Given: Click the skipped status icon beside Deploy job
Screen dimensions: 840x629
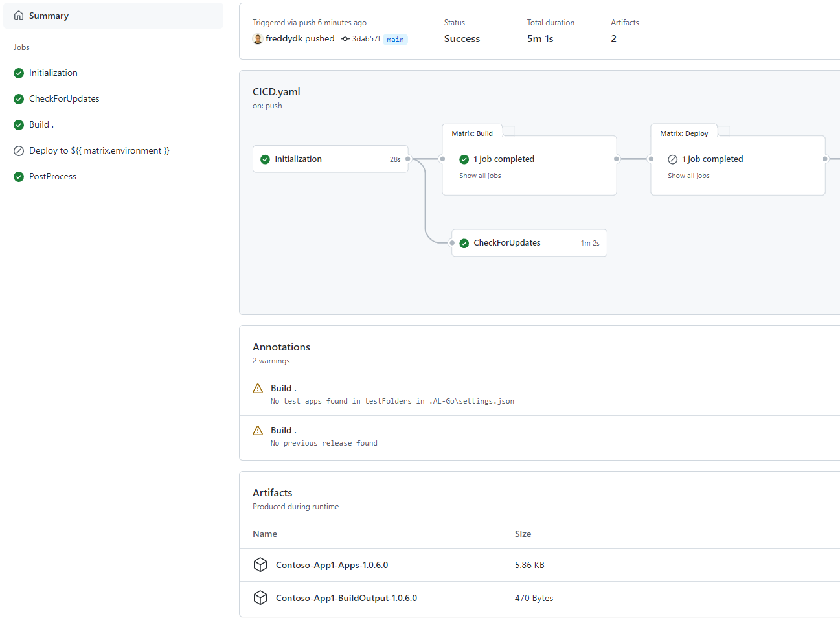Looking at the screenshot, I should tap(18, 150).
